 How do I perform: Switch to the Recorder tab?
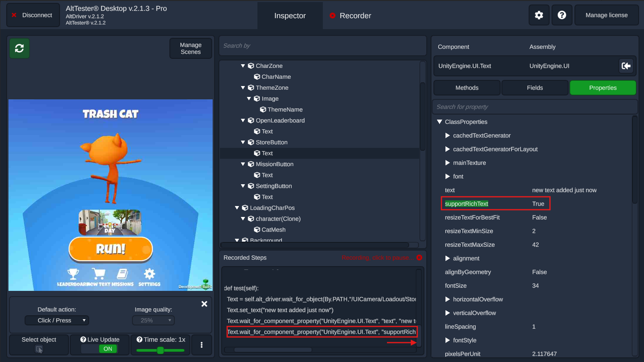point(350,16)
